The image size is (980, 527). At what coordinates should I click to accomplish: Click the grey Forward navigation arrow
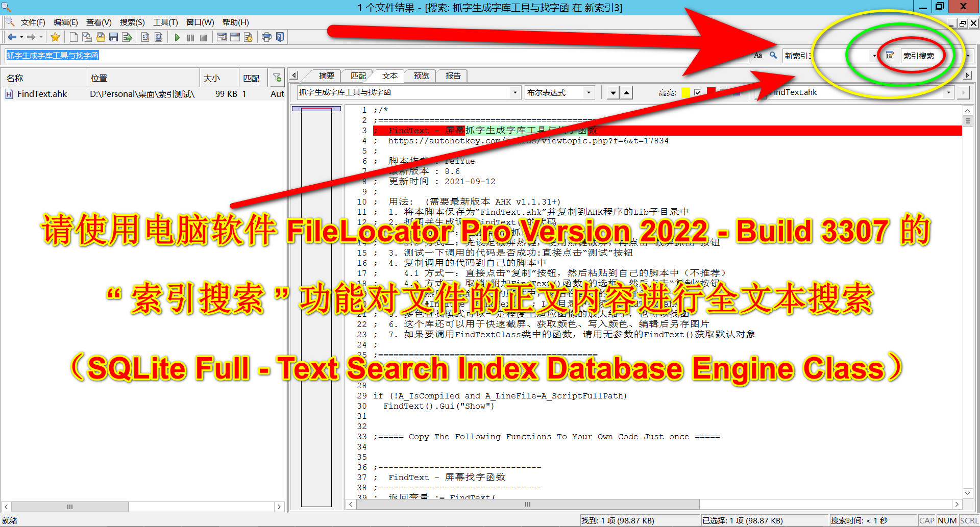(x=31, y=37)
